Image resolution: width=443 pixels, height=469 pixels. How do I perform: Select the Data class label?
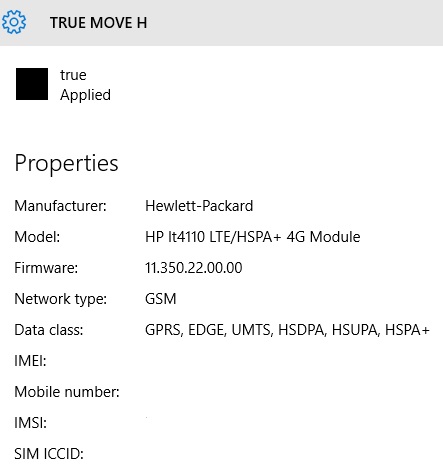tap(49, 330)
